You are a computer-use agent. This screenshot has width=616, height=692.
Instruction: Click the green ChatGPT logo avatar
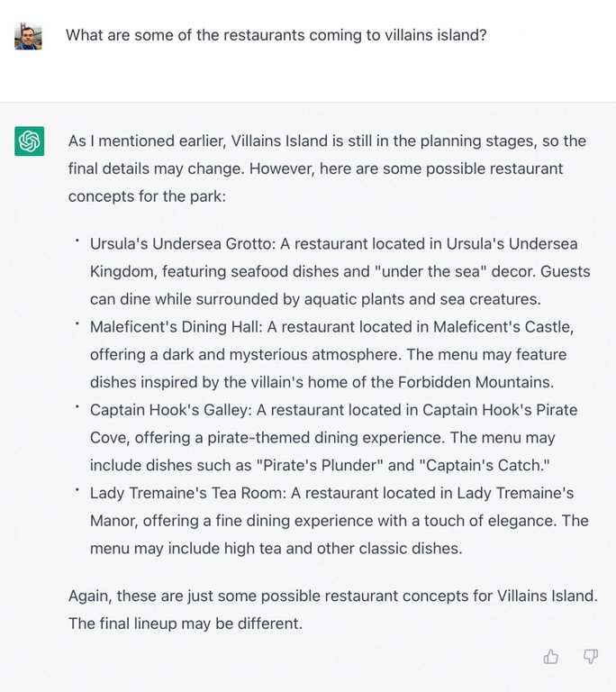[29, 141]
